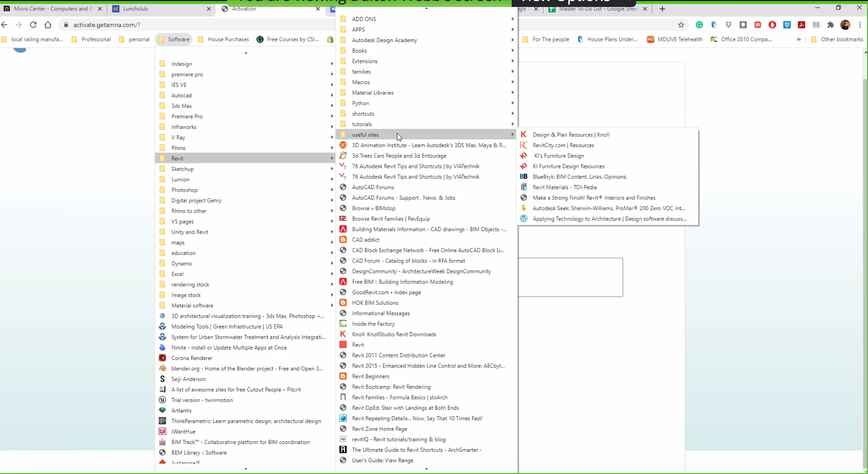Open the Software bookmarks bar folder
Image resolution: width=868 pixels, height=474 pixels.
174,39
